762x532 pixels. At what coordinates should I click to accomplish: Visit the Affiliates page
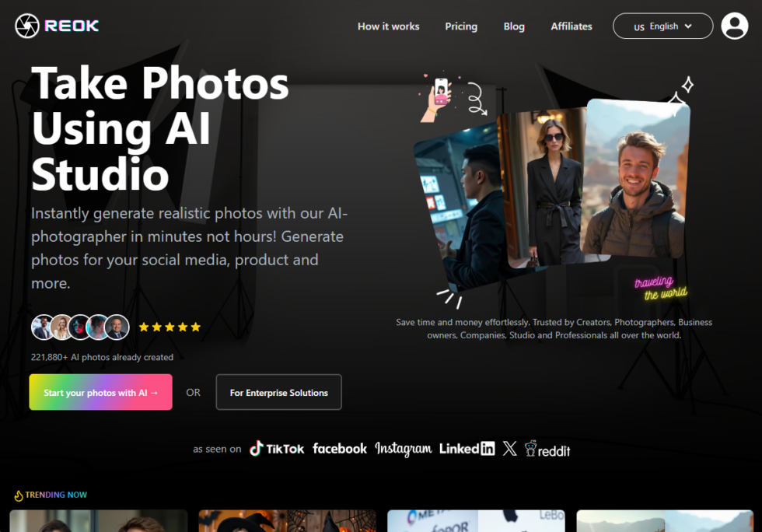[571, 26]
